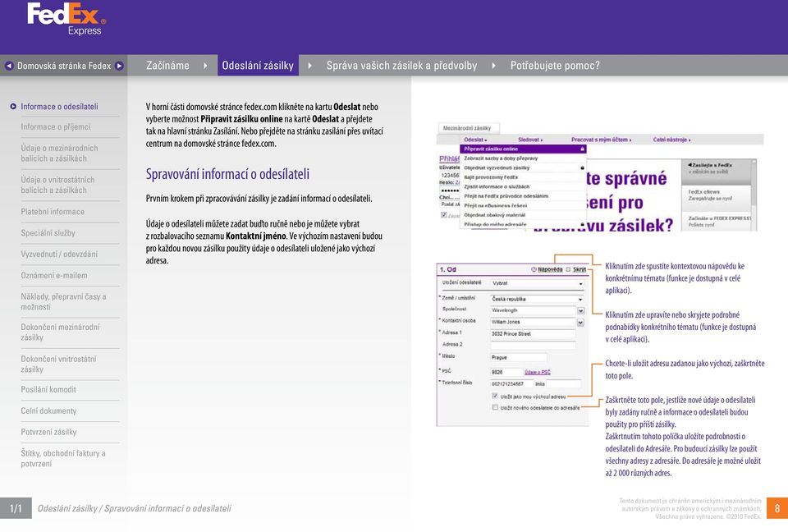Open Platební informace sidebar item

53,212
